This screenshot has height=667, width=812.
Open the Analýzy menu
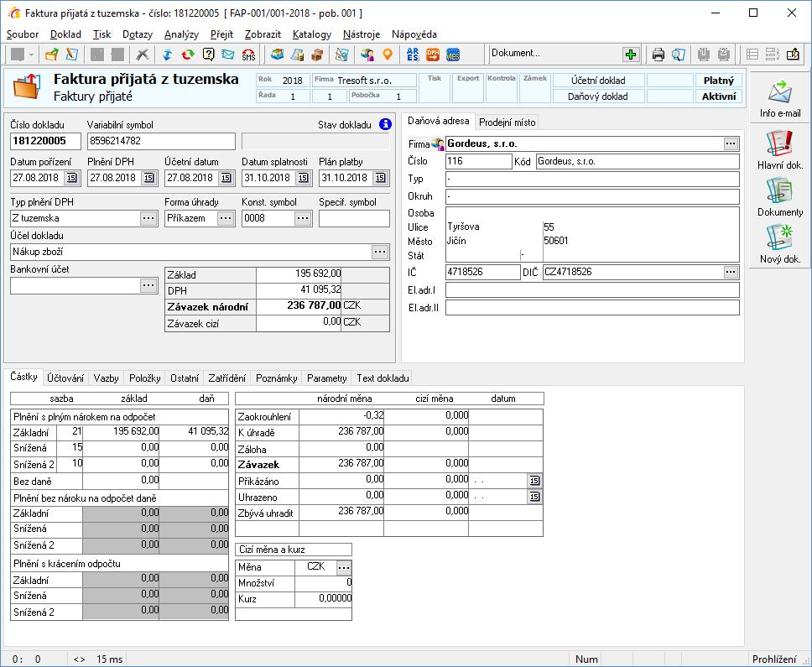(x=181, y=34)
